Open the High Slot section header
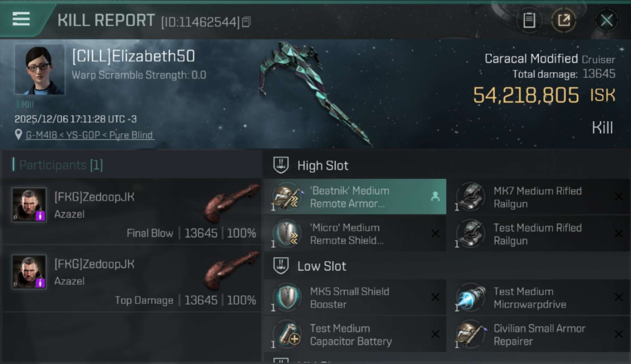The image size is (631, 364). click(x=447, y=165)
